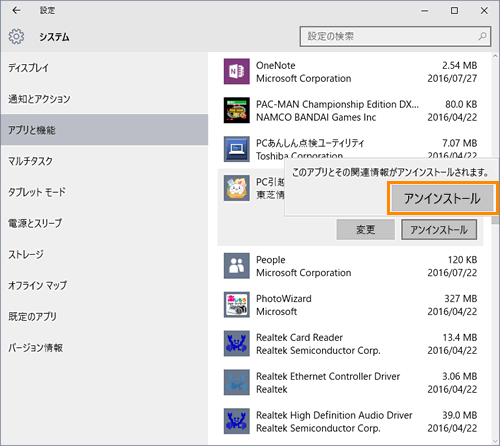Click the System settings gear icon
Screen dimensions: 500x446
(16, 37)
